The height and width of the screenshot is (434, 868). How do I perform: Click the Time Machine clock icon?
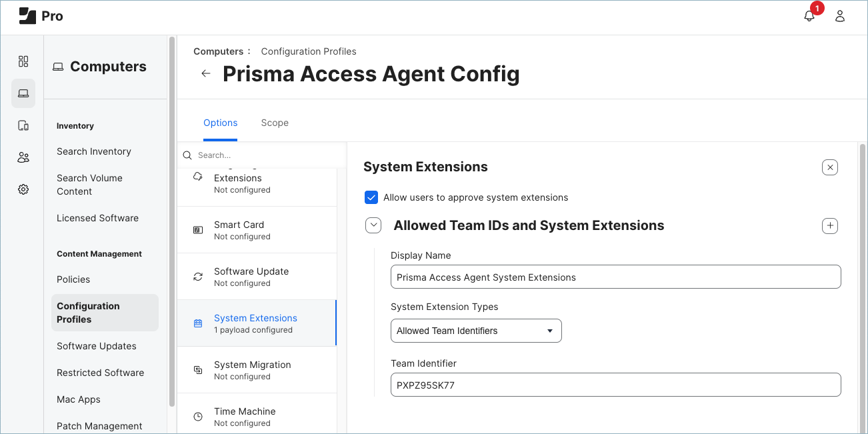(x=197, y=416)
